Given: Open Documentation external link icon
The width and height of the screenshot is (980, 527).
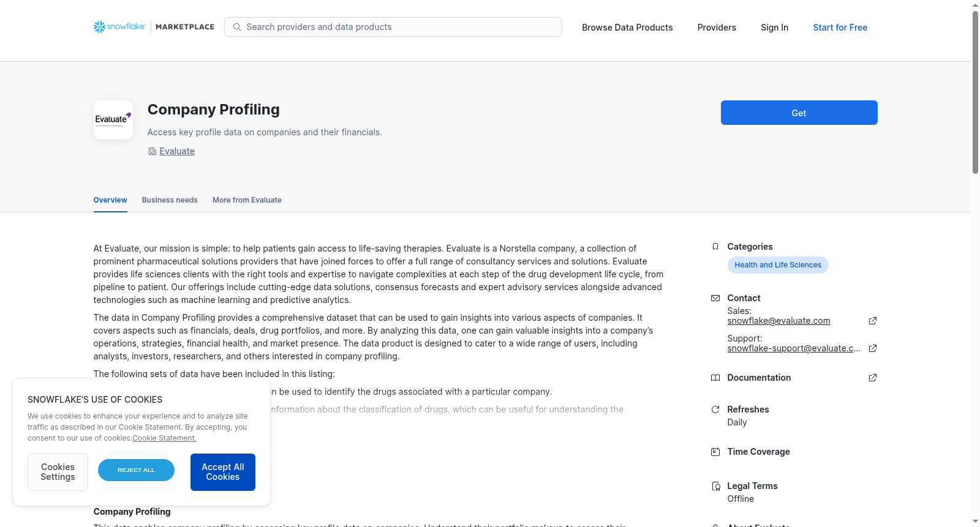Looking at the screenshot, I should tap(873, 378).
